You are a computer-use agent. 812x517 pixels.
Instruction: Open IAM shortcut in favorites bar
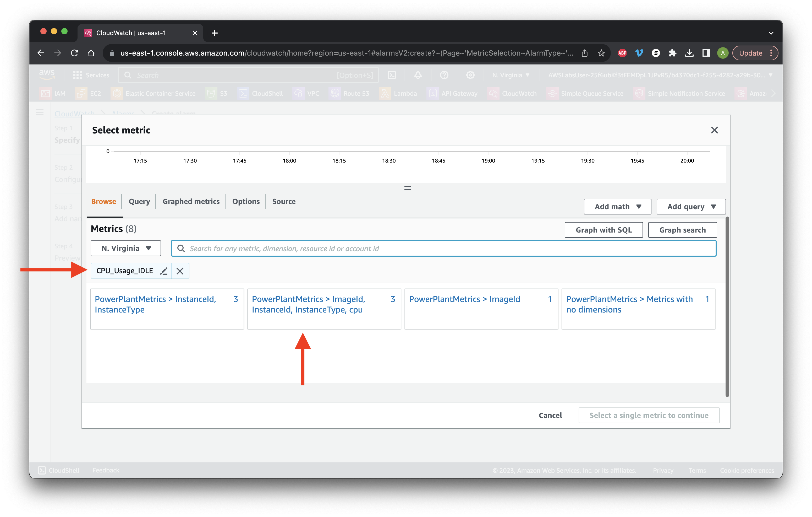tap(53, 94)
